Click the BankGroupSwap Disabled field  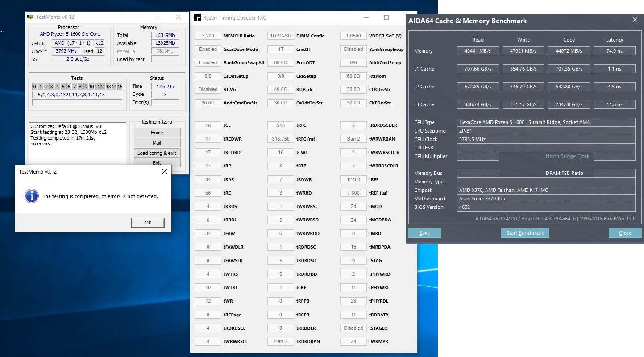(x=353, y=49)
